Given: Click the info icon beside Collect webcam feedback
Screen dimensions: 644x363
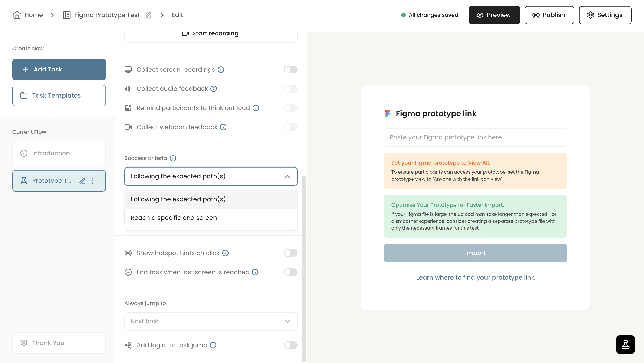Looking at the screenshot, I should (x=223, y=127).
